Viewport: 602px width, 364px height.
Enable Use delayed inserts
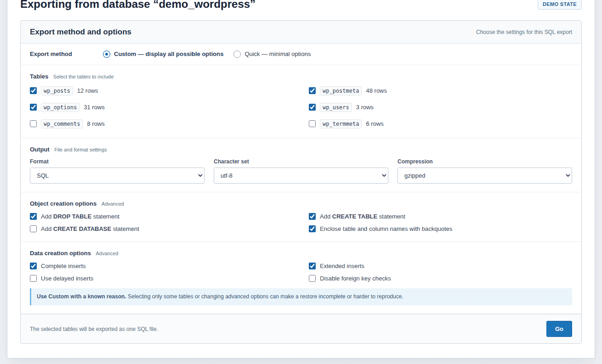pyautogui.click(x=34, y=279)
